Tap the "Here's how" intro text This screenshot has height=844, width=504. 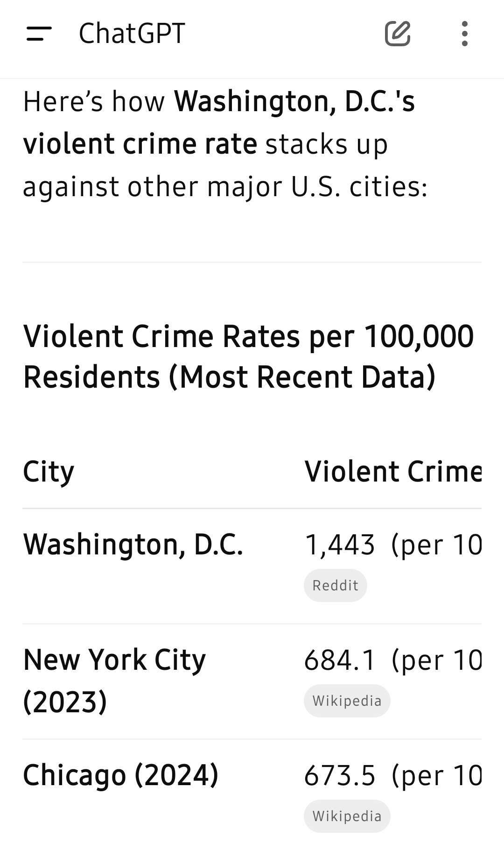94,101
